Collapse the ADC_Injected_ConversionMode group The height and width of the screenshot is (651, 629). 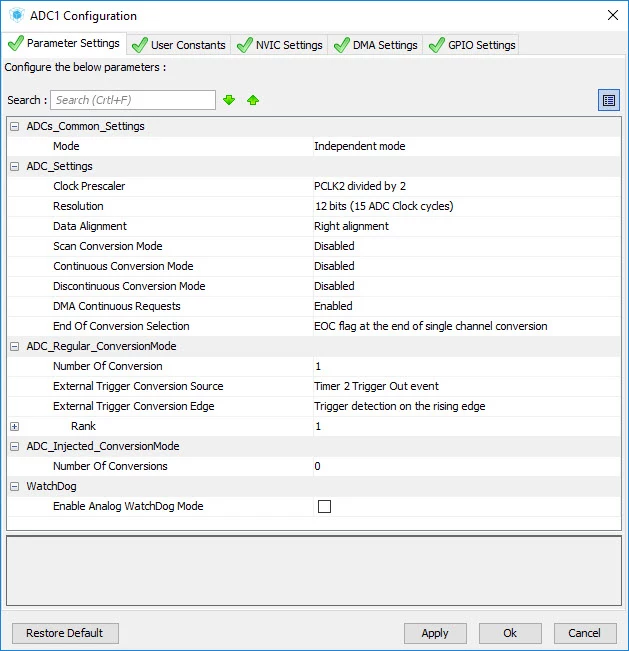pos(15,446)
